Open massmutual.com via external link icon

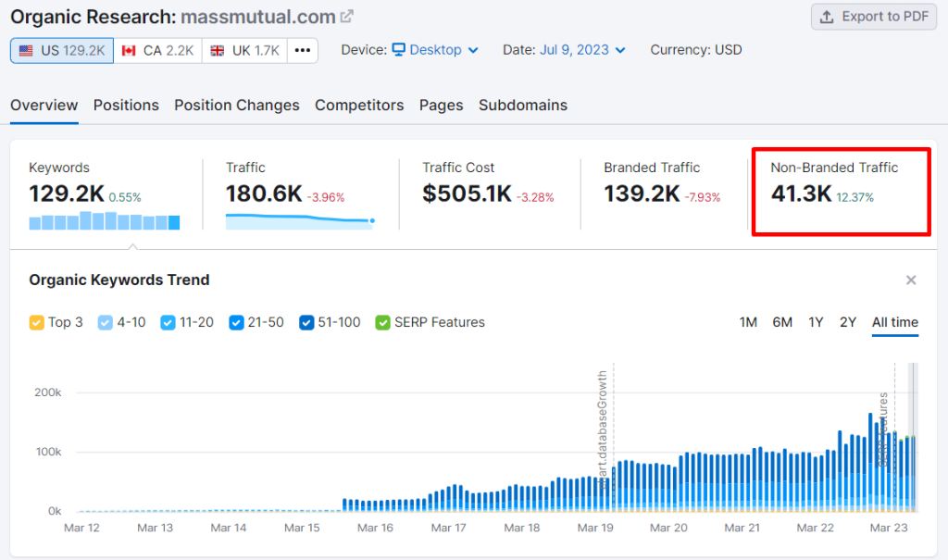[x=348, y=14]
